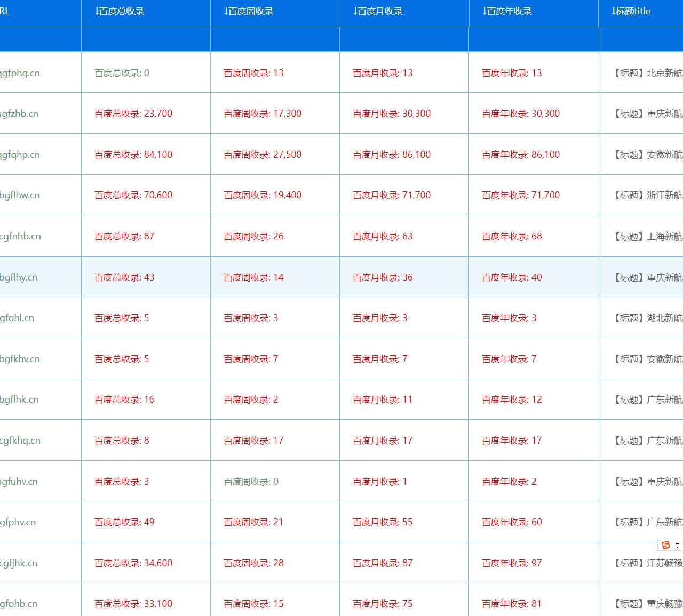Screen dimensions: 683x616
Task: Sort by the 百度周收录 column header
Action: pyautogui.click(x=249, y=11)
